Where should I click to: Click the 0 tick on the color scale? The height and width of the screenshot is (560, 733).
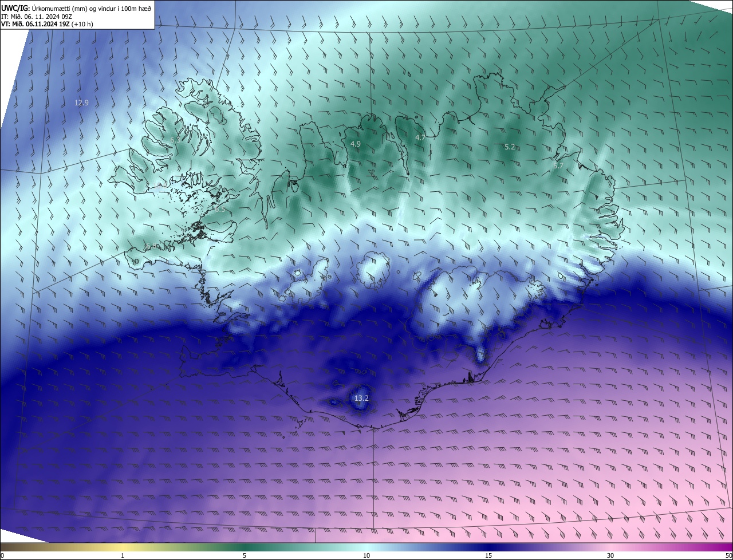click(x=2, y=555)
